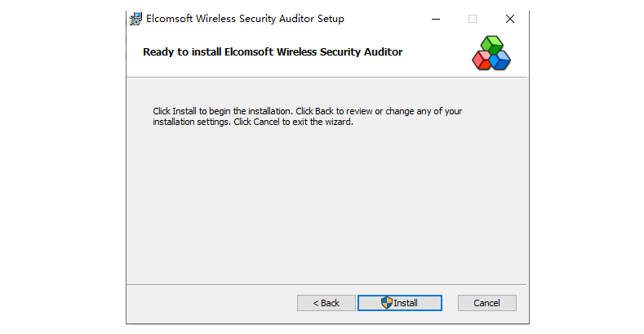Click the gap between Install and Cancel
644x334 pixels.
450,303
